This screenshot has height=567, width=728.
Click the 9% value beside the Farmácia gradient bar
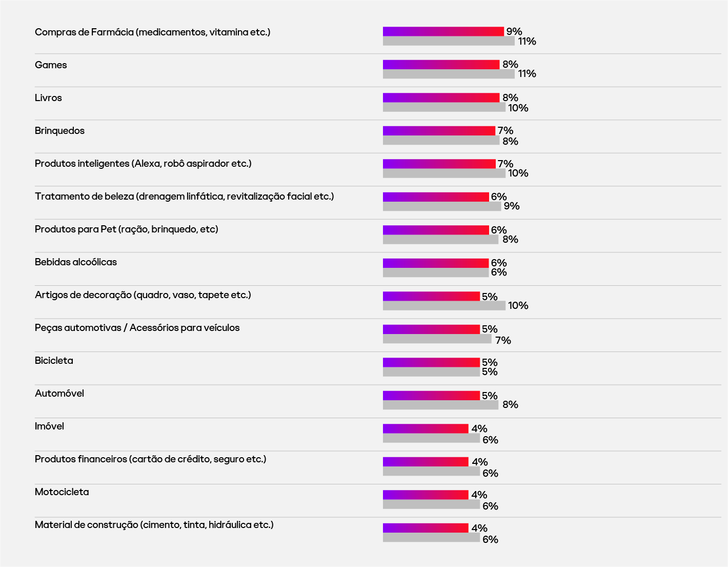(x=514, y=32)
